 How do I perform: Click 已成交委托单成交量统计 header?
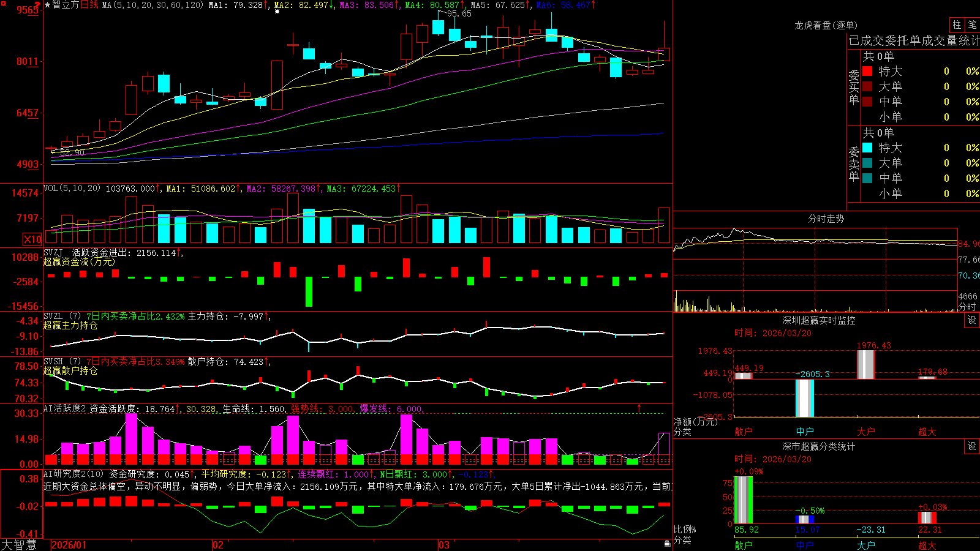click(914, 40)
